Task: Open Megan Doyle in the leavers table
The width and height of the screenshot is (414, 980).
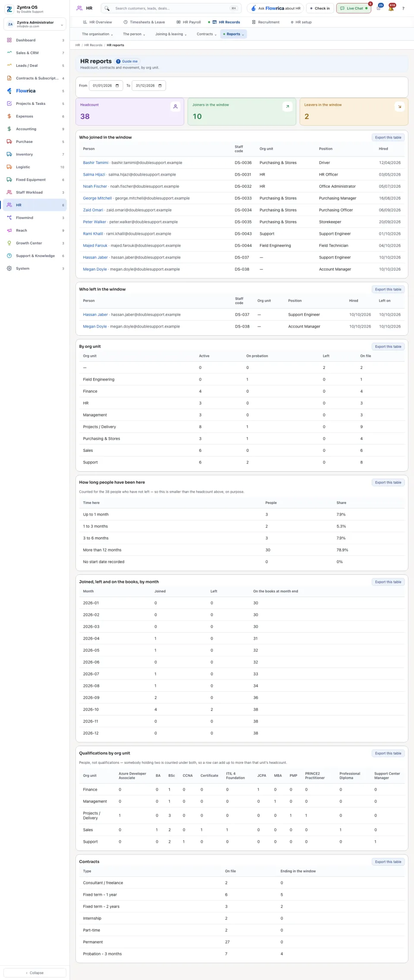Action: (x=95, y=326)
